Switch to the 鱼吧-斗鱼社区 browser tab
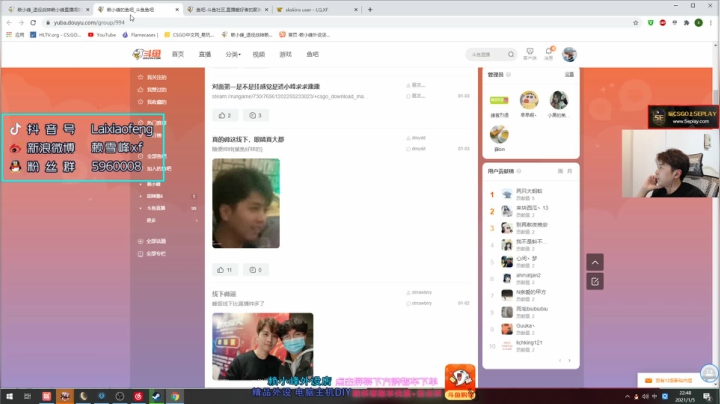The width and height of the screenshot is (720, 404). 228,9
